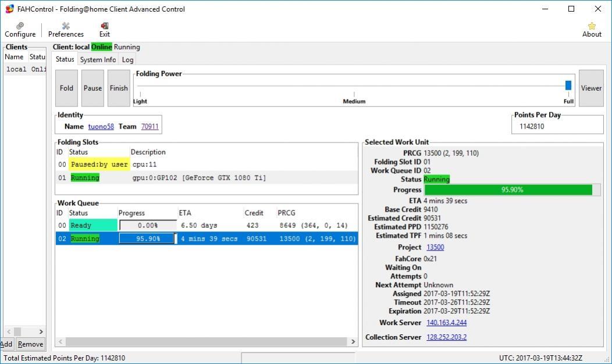612x364 pixels.
Task: Select work queue row 02 Running
Action: click(207, 238)
